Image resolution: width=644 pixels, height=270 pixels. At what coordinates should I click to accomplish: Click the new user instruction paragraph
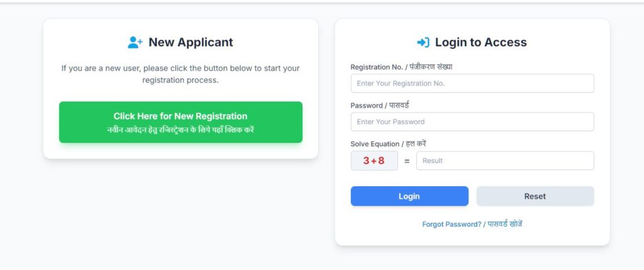point(180,74)
